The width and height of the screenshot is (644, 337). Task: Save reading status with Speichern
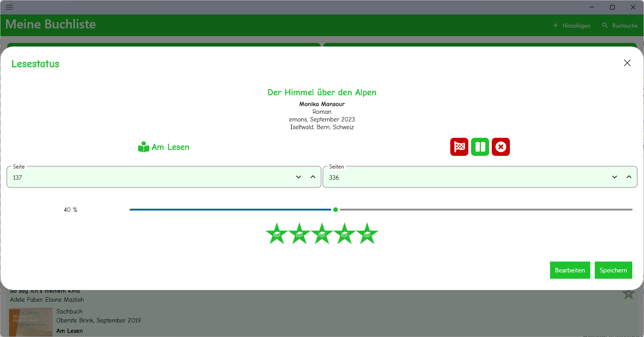(613, 270)
